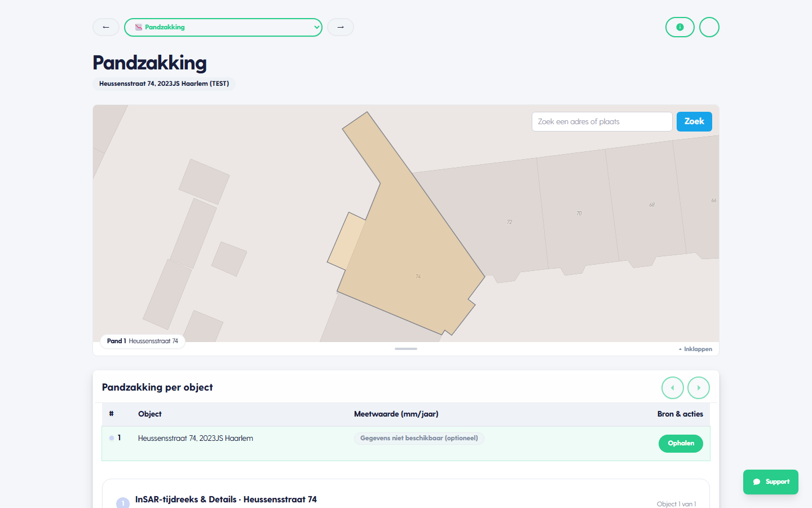This screenshot has height=508, width=812.
Task: Click the Bron & acties column header
Action: pos(680,414)
